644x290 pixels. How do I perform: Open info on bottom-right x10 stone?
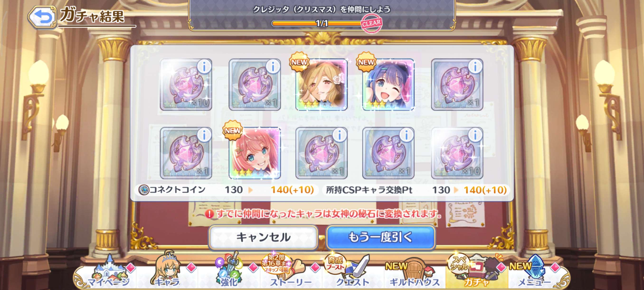475,135
